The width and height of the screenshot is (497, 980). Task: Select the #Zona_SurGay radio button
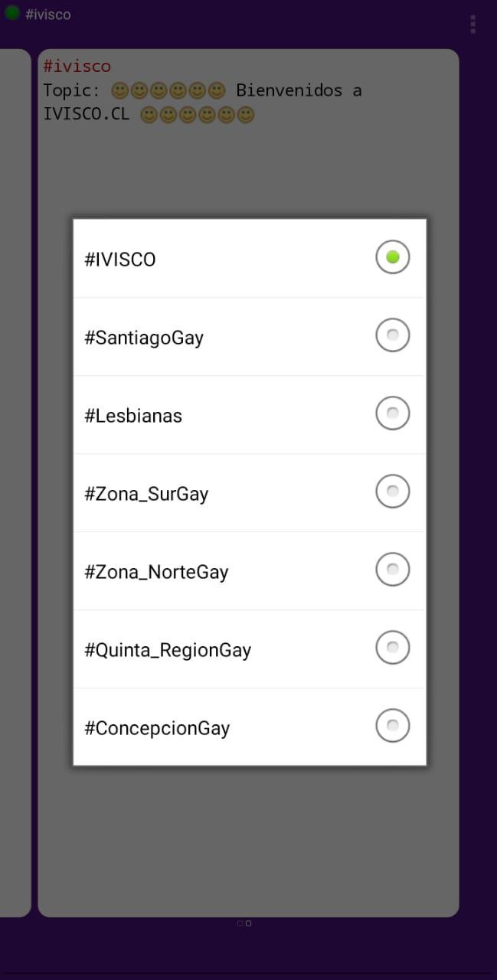pos(392,492)
